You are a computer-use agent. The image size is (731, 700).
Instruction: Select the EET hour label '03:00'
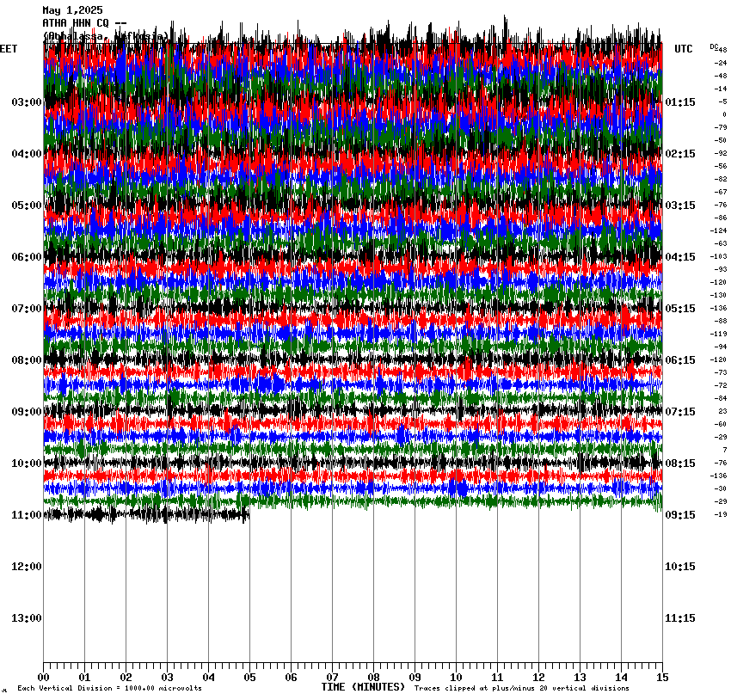point(27,102)
